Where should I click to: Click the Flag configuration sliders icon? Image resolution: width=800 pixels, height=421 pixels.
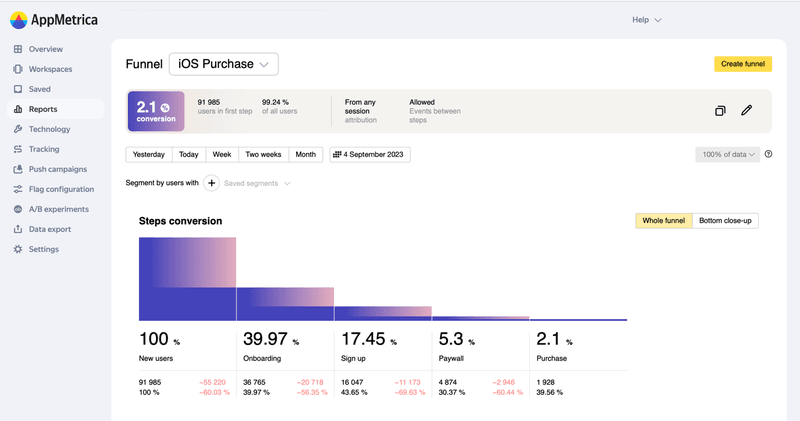point(18,189)
